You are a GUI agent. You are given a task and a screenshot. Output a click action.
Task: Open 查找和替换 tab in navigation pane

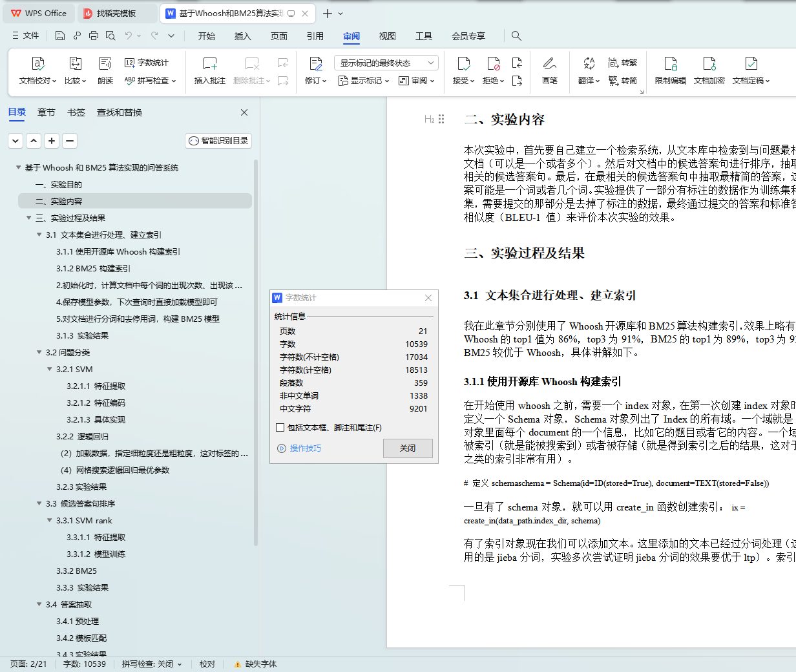pos(120,112)
